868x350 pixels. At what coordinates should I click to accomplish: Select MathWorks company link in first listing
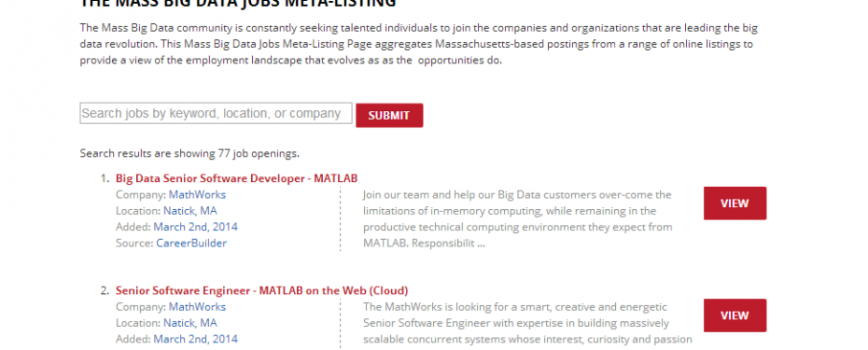click(x=197, y=195)
